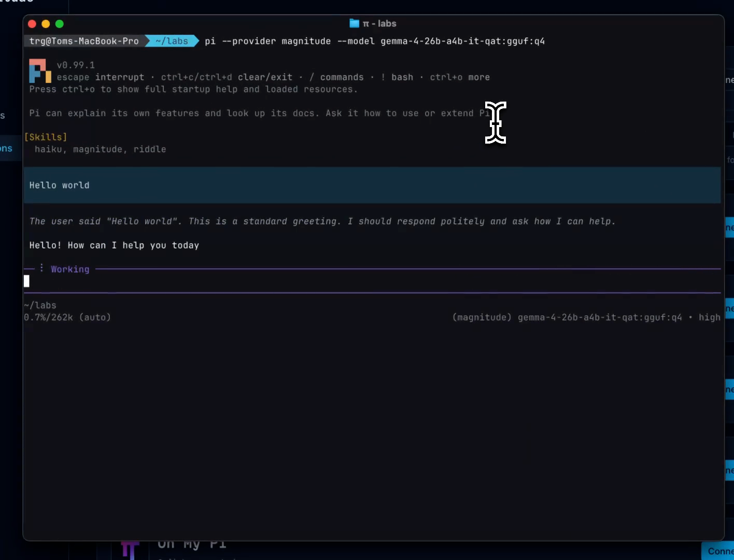Click the '0.7%/262k (auto)' context status
The image size is (734, 560).
pyautogui.click(x=67, y=317)
